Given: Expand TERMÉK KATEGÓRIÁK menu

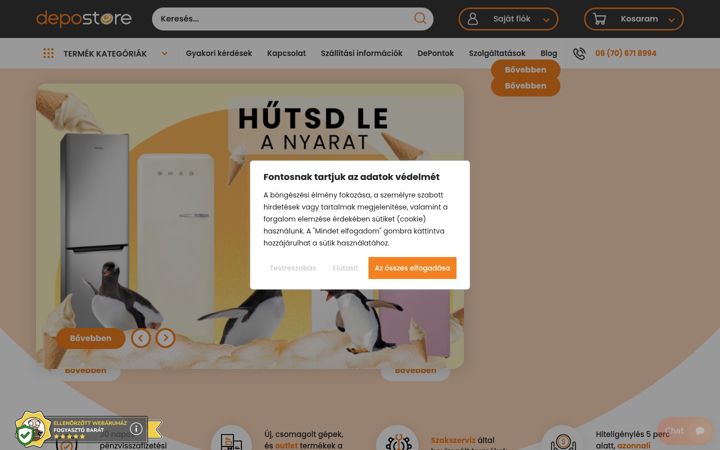Looking at the screenshot, I should (106, 53).
